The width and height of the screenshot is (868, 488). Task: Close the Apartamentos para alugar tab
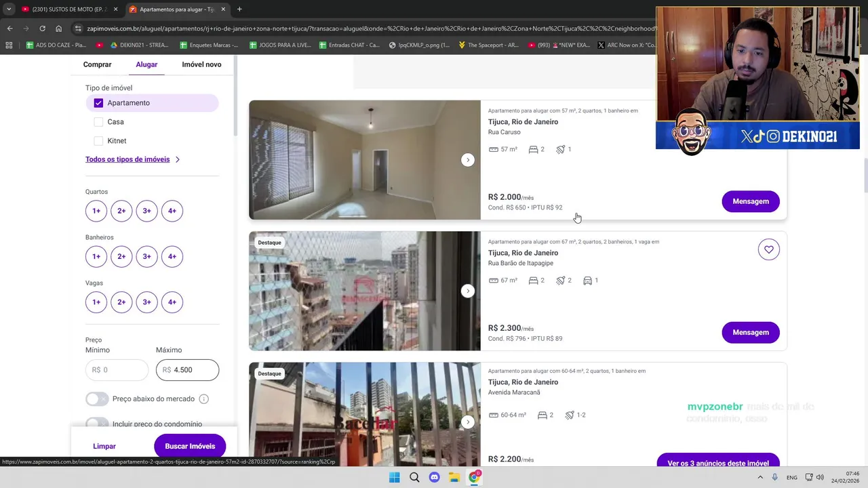(223, 9)
